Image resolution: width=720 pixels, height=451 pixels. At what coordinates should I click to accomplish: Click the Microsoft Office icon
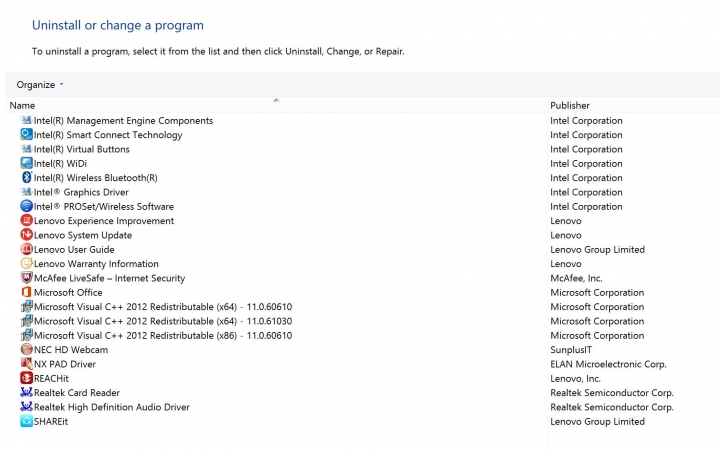pyautogui.click(x=26, y=292)
